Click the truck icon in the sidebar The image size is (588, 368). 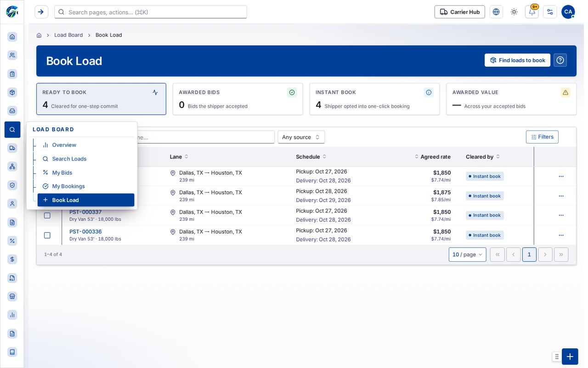(x=12, y=148)
